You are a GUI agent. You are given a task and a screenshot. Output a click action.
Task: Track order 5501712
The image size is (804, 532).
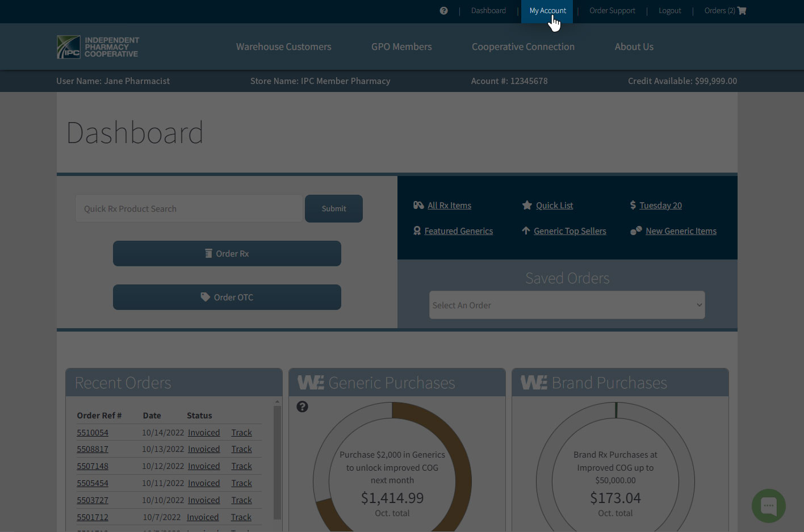[x=241, y=517]
